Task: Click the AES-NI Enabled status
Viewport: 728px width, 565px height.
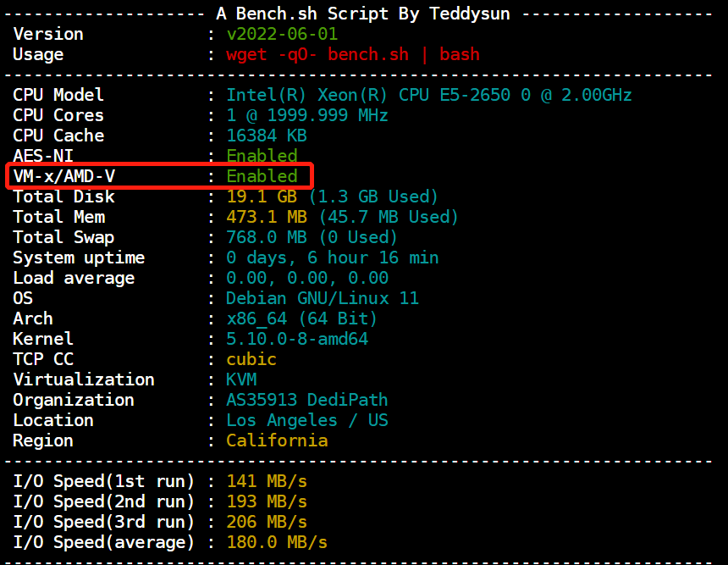Action: coord(262,156)
